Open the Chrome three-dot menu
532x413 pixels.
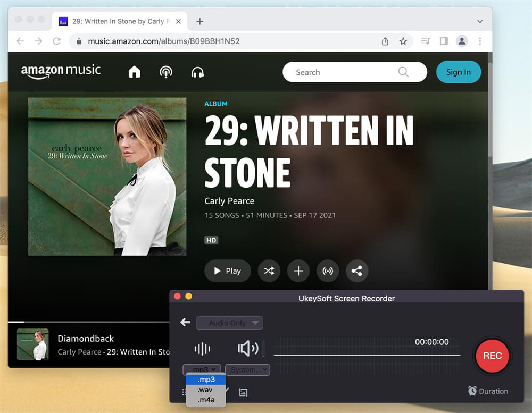tap(480, 41)
